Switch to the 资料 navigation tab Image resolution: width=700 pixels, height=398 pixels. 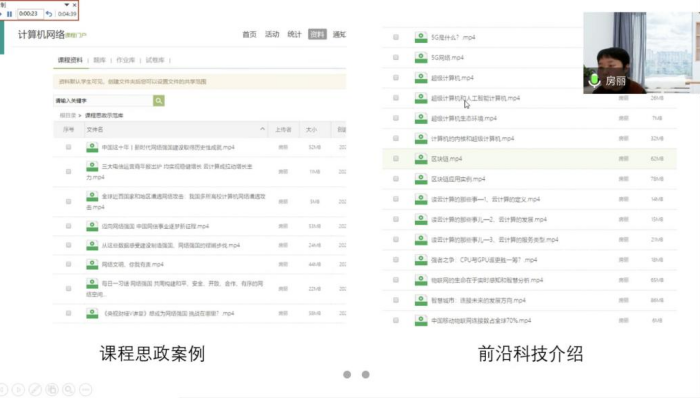[317, 34]
